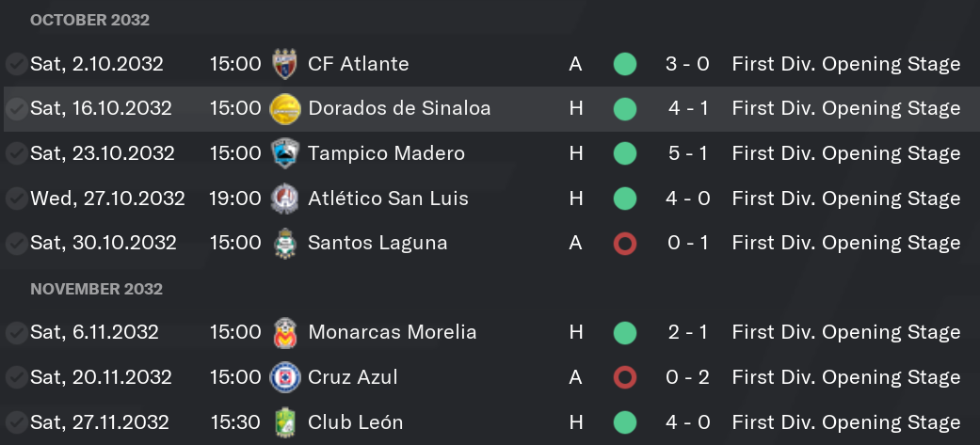The image size is (980, 445).
Task: Click the Santos Laguna club badge
Action: pyautogui.click(x=285, y=243)
